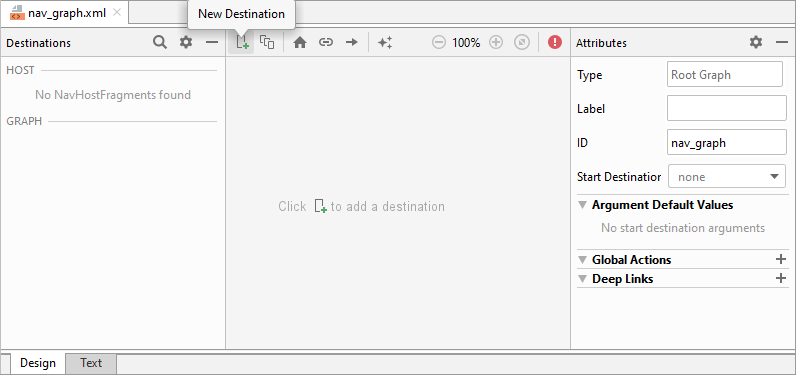Click the deep link chain icon
The height and width of the screenshot is (375, 796).
coord(325,43)
